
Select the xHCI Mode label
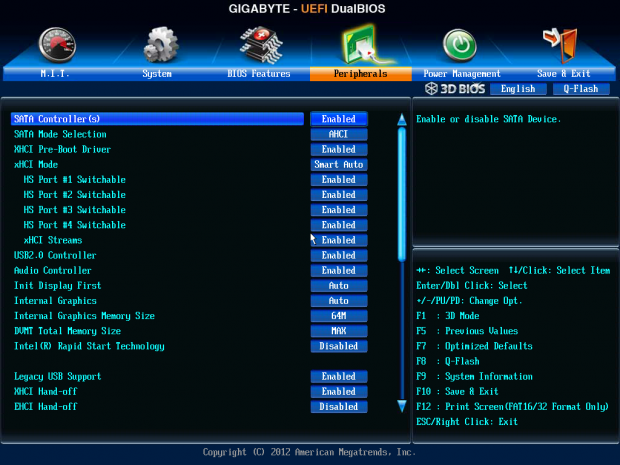click(x=36, y=164)
